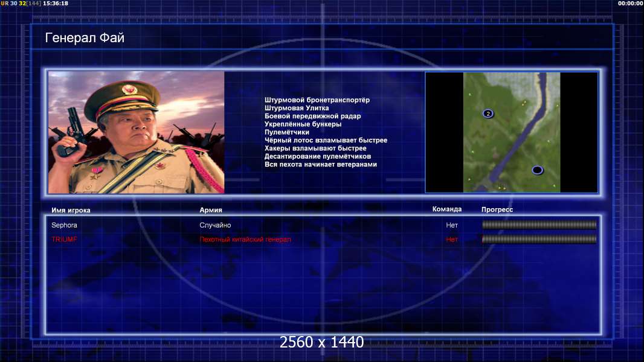Click "Чёрный лотос взламывает быстрее" text
The image size is (644, 362).
tap(326, 140)
